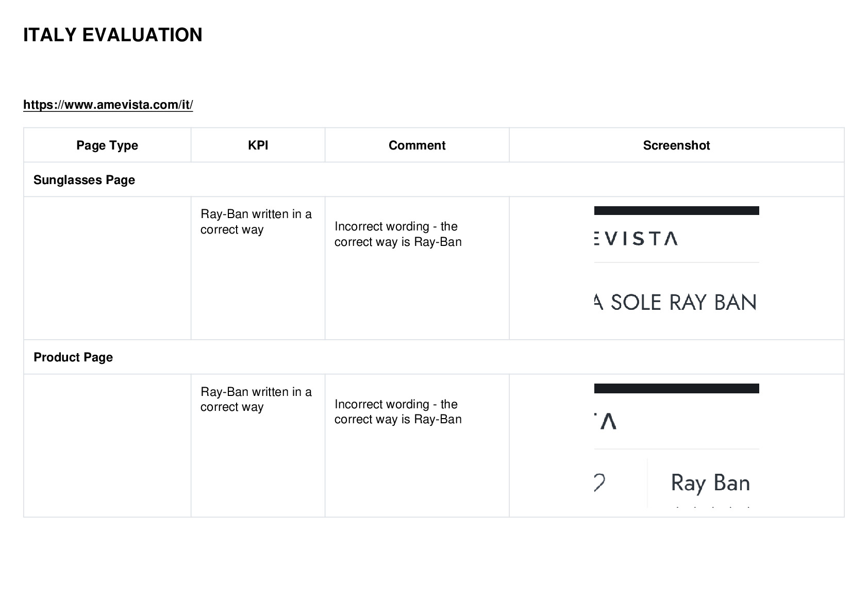Click empty Page Type cell under Product Page

click(x=107, y=445)
